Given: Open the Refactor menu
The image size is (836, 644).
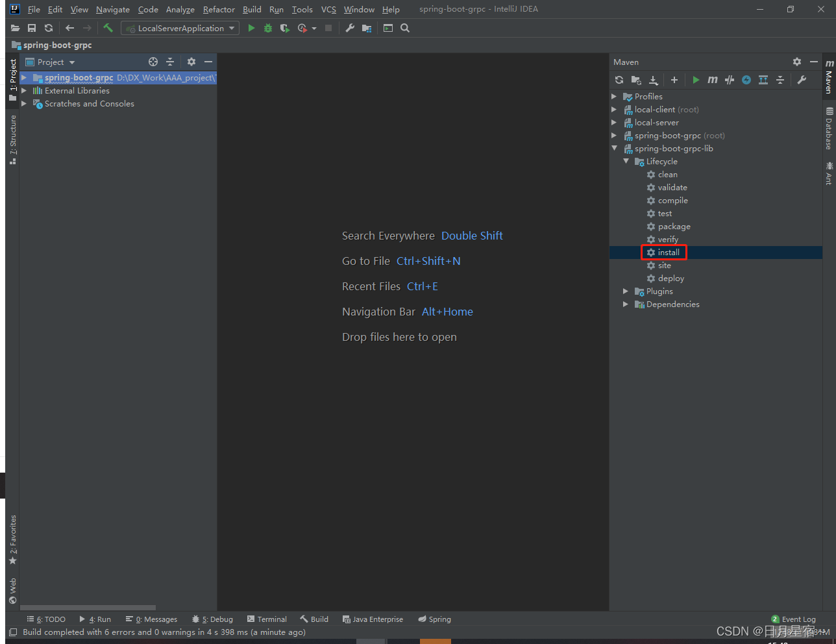Looking at the screenshot, I should (219, 10).
